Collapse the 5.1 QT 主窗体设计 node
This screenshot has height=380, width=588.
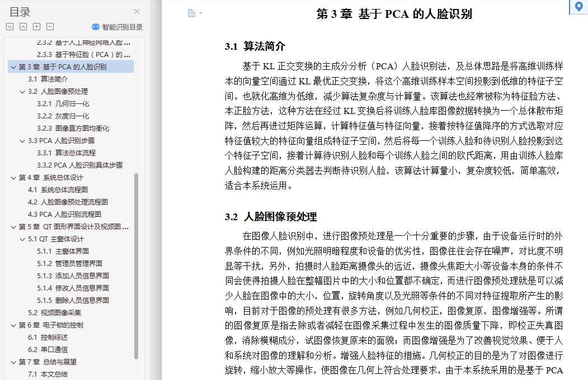[22, 239]
